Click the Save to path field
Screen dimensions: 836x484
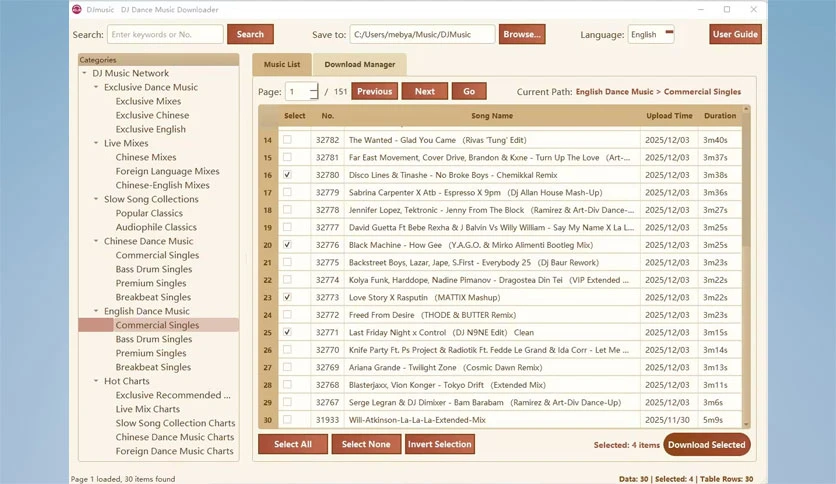(422, 34)
